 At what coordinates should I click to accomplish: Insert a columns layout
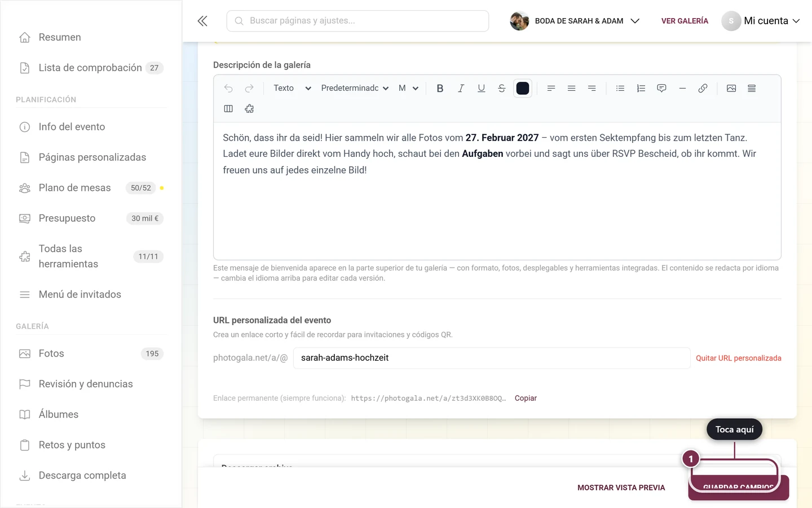tap(228, 108)
